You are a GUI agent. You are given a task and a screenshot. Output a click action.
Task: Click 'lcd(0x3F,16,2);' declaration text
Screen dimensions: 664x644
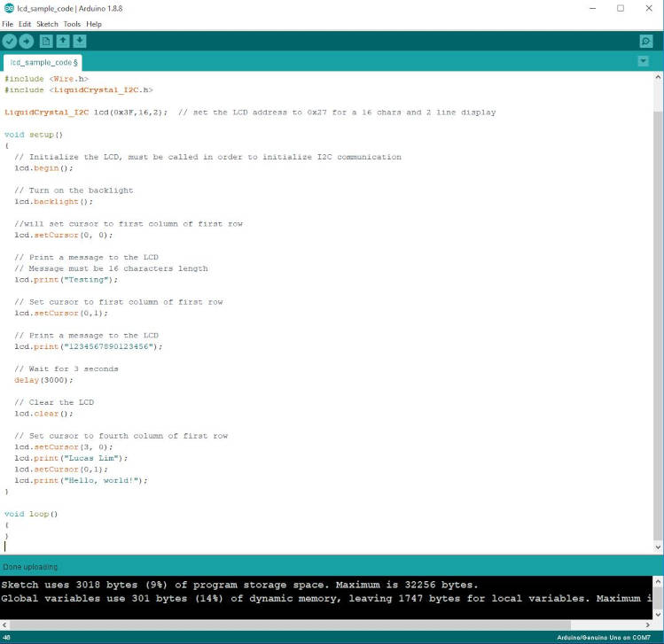tap(130, 113)
